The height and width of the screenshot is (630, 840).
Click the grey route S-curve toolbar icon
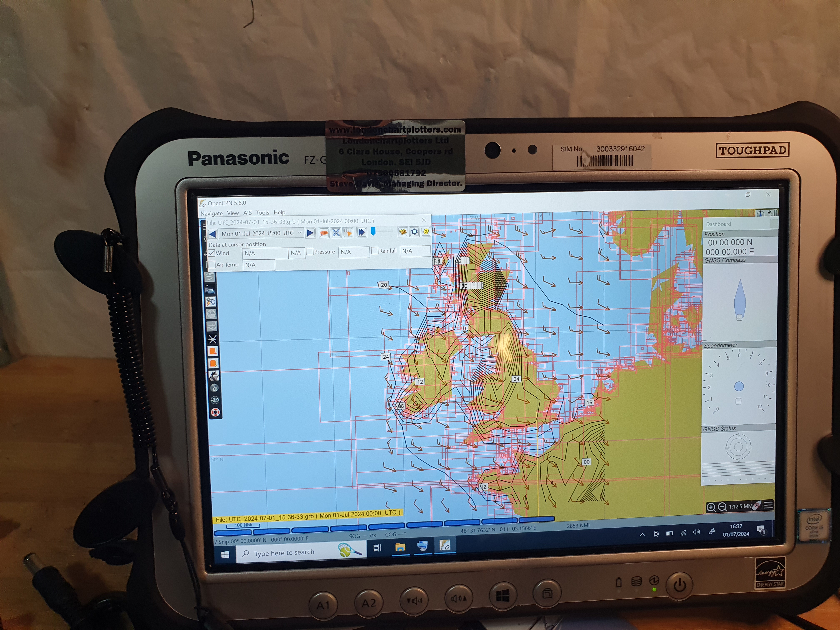click(210, 277)
